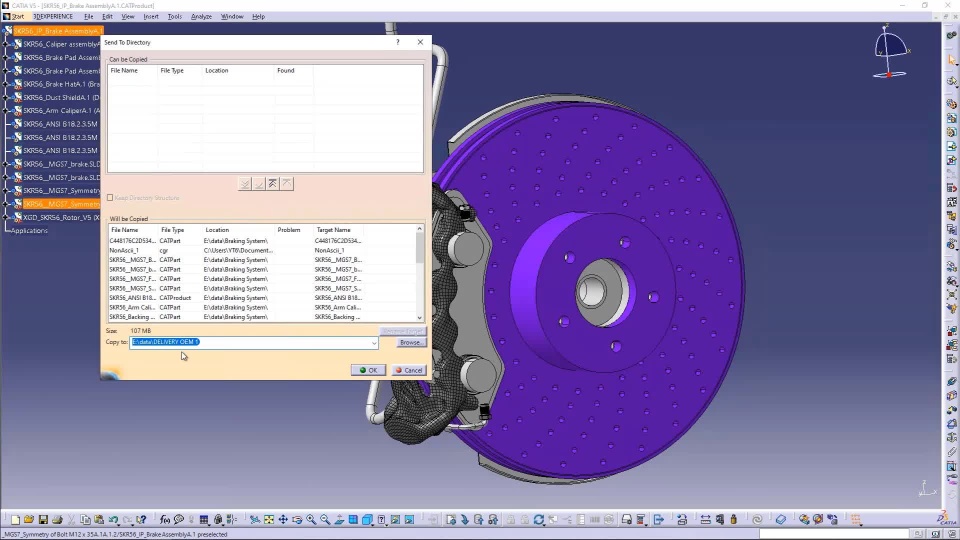
Task: Activate the Fly mode icon
Action: tap(255, 520)
